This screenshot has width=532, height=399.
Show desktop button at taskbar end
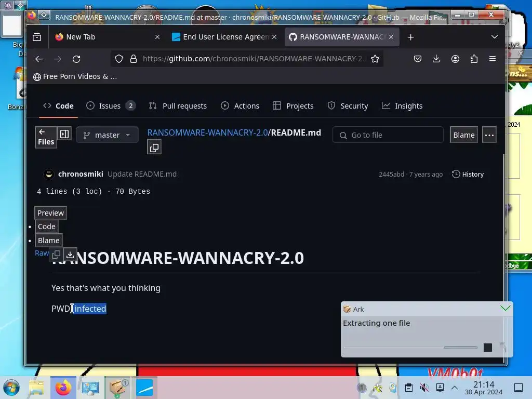[x=518, y=388]
